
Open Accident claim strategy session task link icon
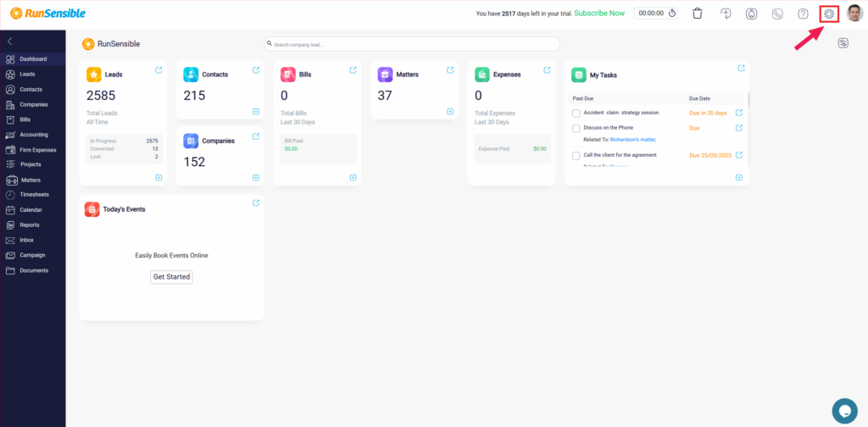pos(739,113)
